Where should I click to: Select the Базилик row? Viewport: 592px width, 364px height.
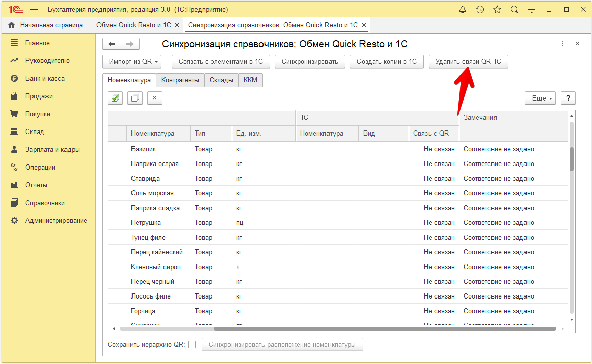click(338, 149)
